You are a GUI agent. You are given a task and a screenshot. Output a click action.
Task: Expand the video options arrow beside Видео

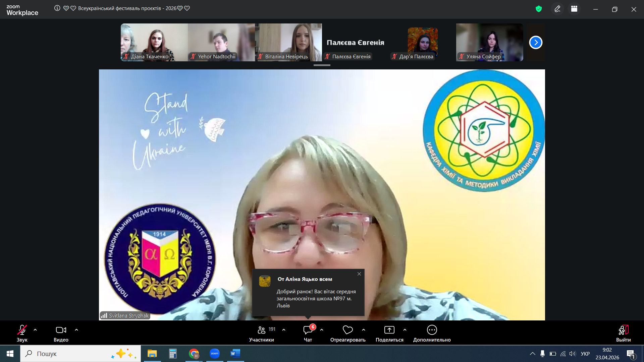tap(76, 330)
